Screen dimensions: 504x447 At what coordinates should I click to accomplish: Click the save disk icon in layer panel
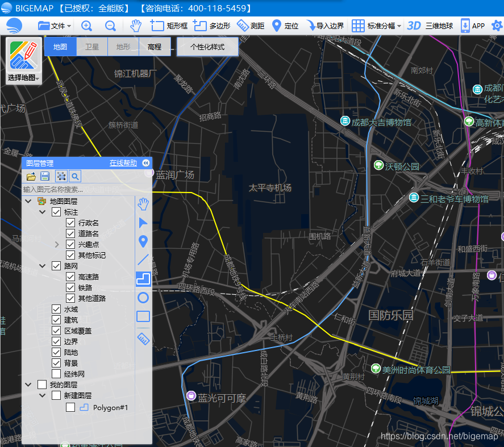tap(45, 176)
